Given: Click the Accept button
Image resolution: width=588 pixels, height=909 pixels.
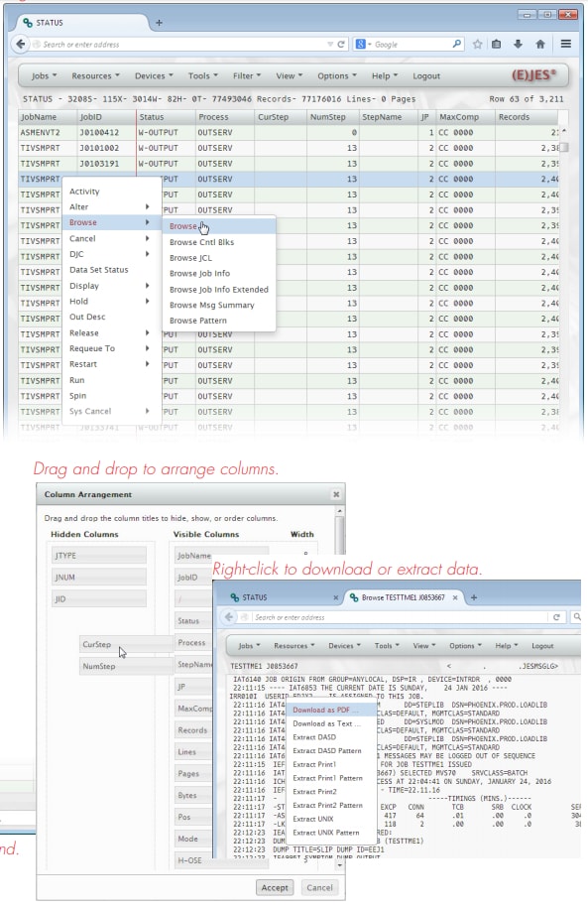Looking at the screenshot, I should tap(274, 887).
